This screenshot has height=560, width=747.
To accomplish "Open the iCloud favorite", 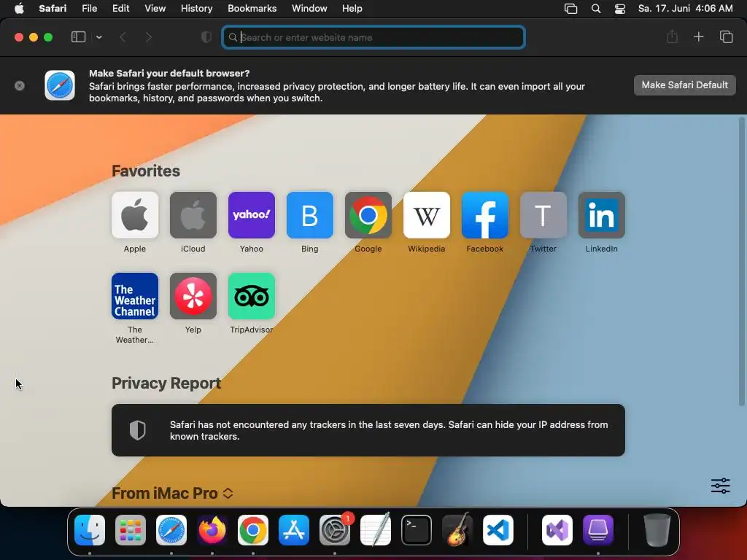I will (193, 215).
